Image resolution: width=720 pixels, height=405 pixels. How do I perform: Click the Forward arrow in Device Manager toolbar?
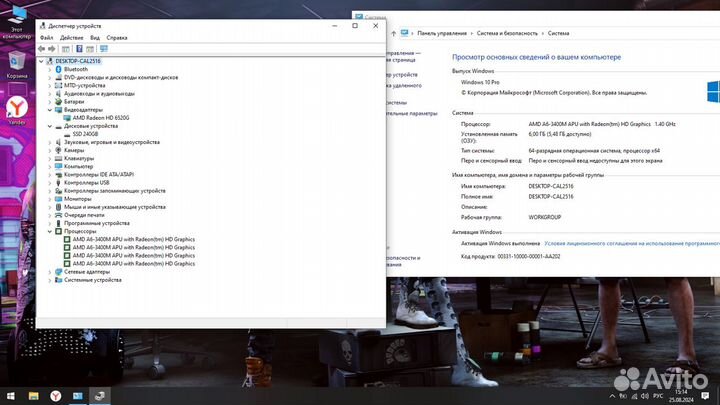coord(52,49)
